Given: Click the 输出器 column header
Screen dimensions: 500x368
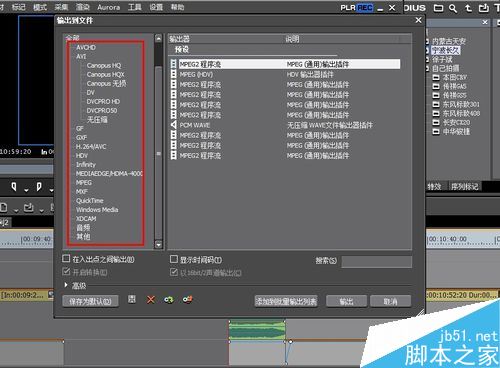Looking at the screenshot, I should click(x=179, y=39).
